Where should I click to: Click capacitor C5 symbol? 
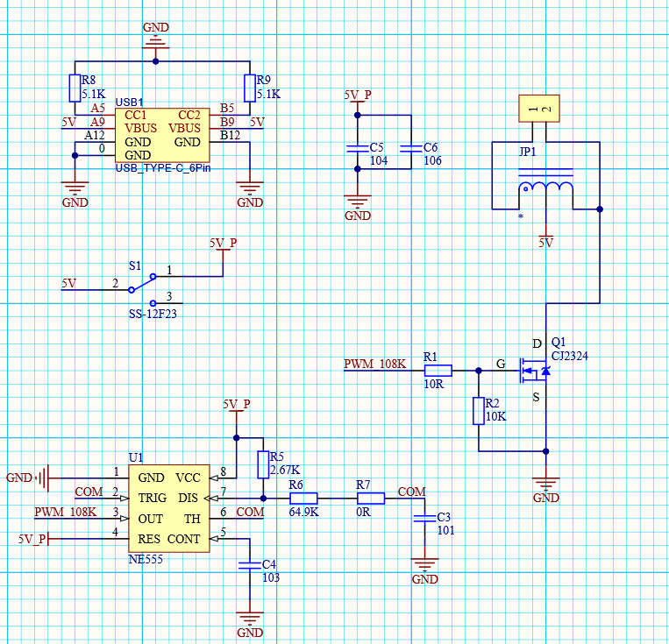355,148
